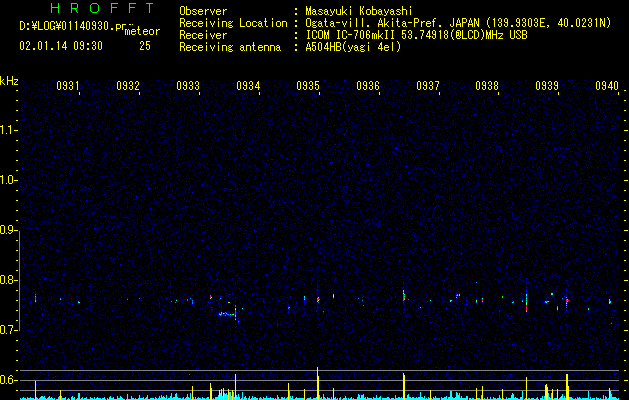629x400 pixels.
Task: Click the 1.0 kHz frequency label
Action: coord(8,180)
